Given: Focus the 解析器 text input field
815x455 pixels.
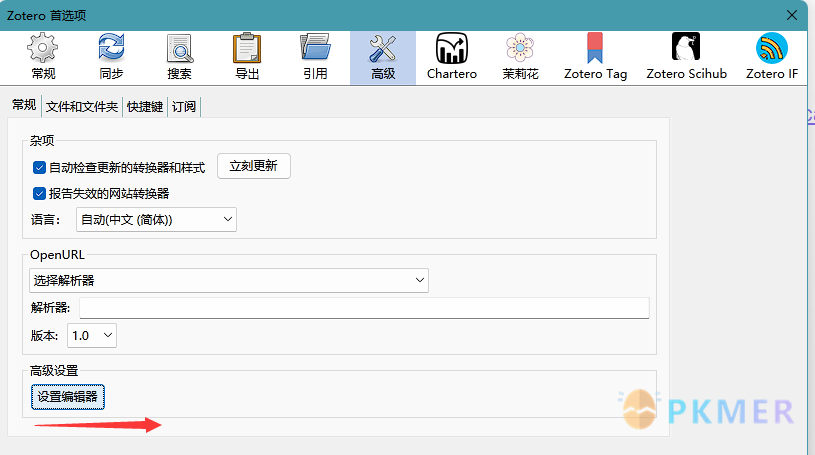Looking at the screenshot, I should pos(364,308).
